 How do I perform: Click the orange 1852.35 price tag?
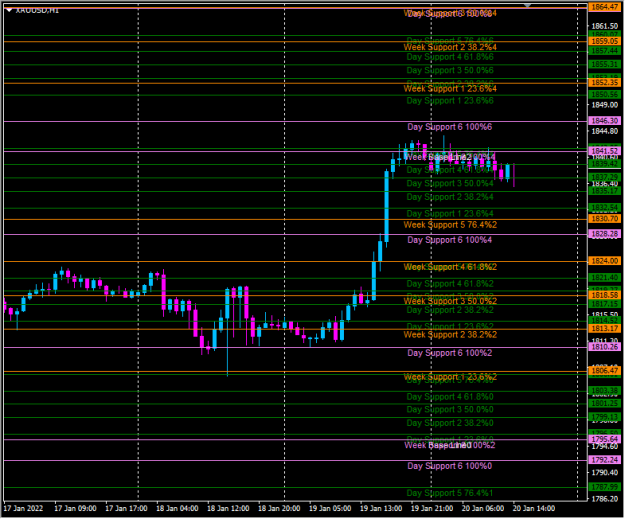605,83
